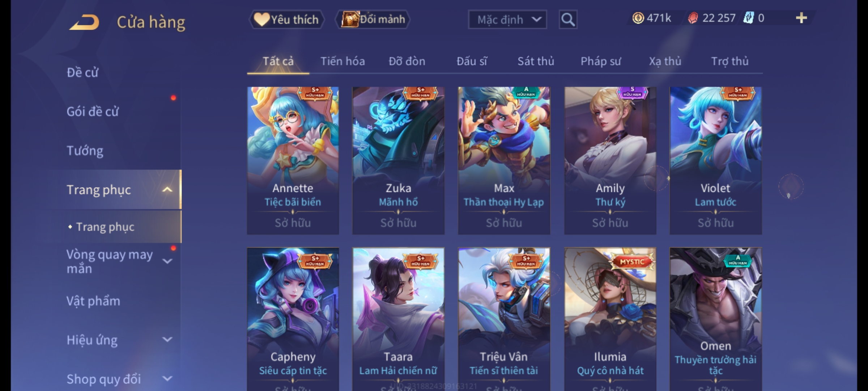Tap the plus icon to add currency
The height and width of the screenshot is (391, 868).
tap(801, 18)
